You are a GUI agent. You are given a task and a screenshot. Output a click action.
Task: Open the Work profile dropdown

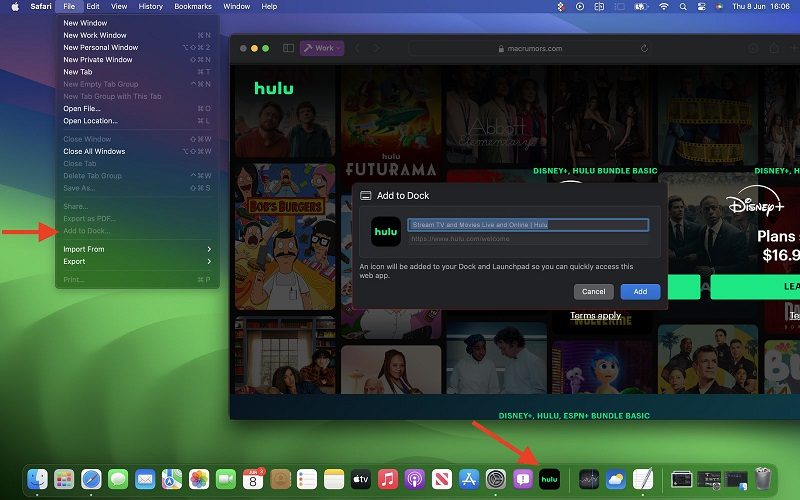[324, 48]
